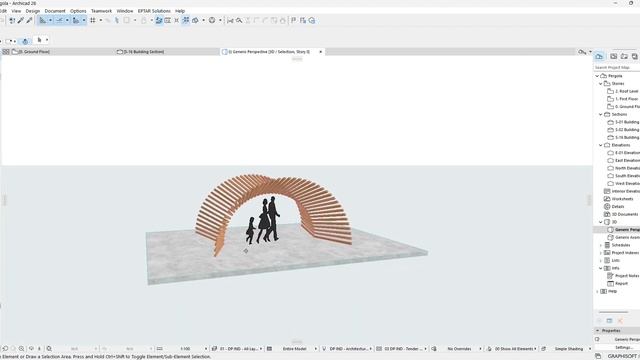Screen dimensions: 640x360
Task: Select Worksheets in the Navigator
Action: 618,199
